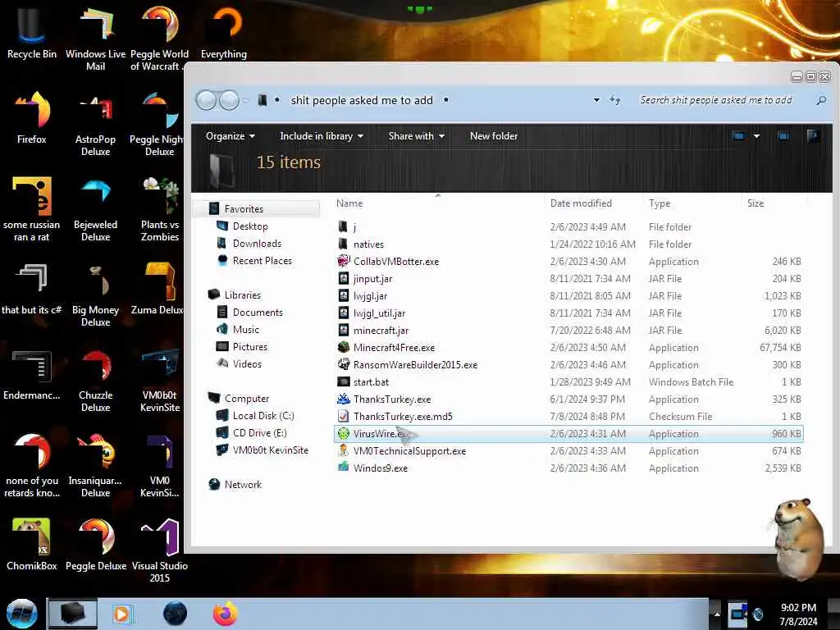Image resolution: width=840 pixels, height=630 pixels.
Task: Launch Windows Live Mail from desktop
Action: (x=95, y=39)
